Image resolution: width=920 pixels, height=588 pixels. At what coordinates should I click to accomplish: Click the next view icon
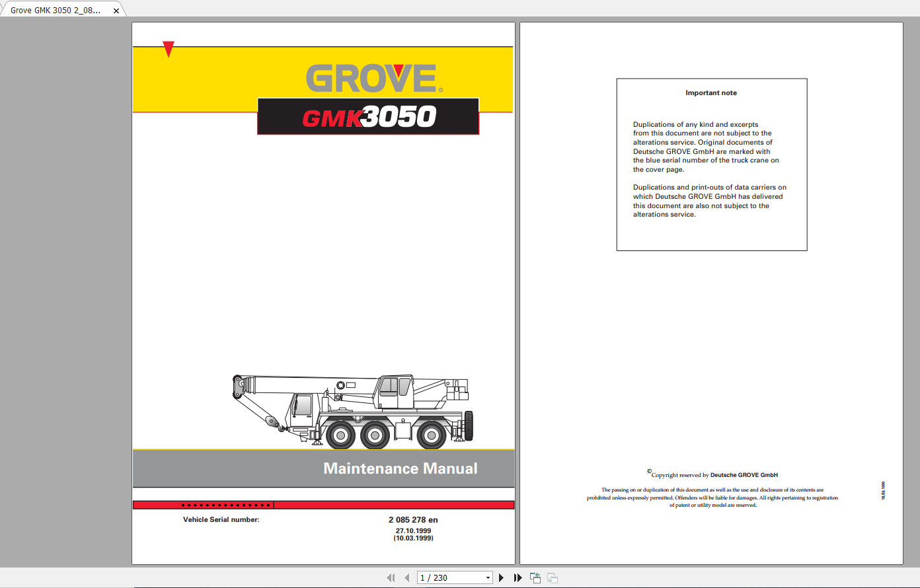coord(553,577)
